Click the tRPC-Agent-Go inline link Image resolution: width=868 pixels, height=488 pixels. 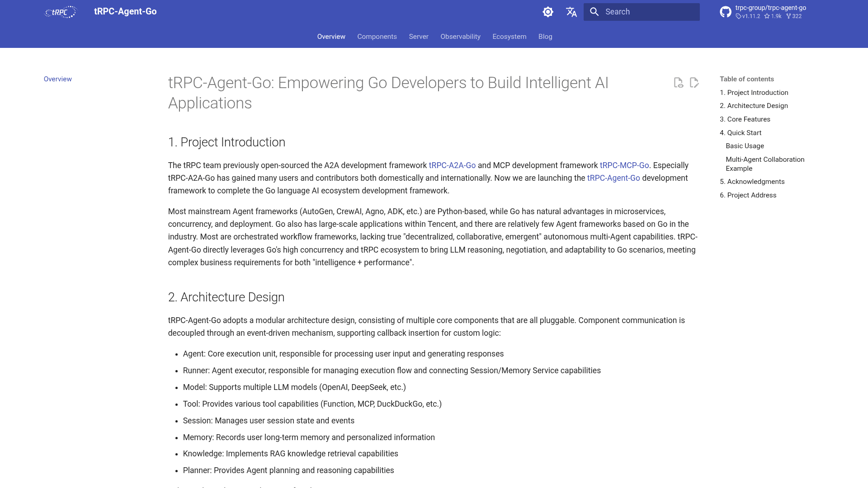[x=613, y=178]
